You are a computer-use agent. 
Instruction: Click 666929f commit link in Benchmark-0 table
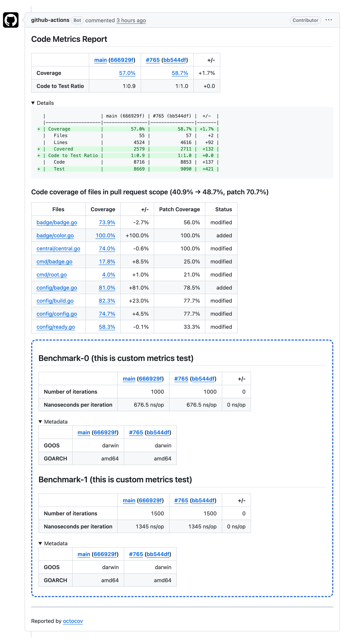point(150,379)
